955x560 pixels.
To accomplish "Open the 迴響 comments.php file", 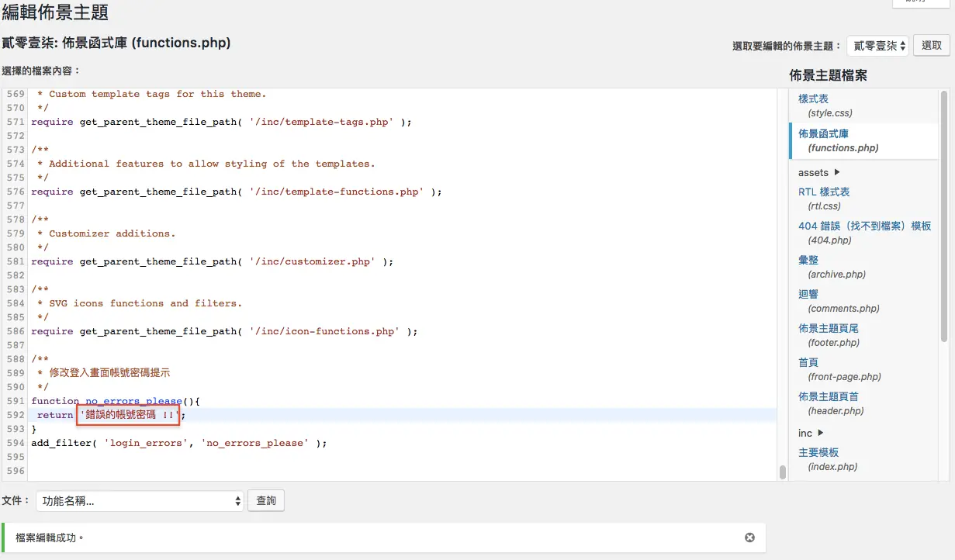I will 808,294.
